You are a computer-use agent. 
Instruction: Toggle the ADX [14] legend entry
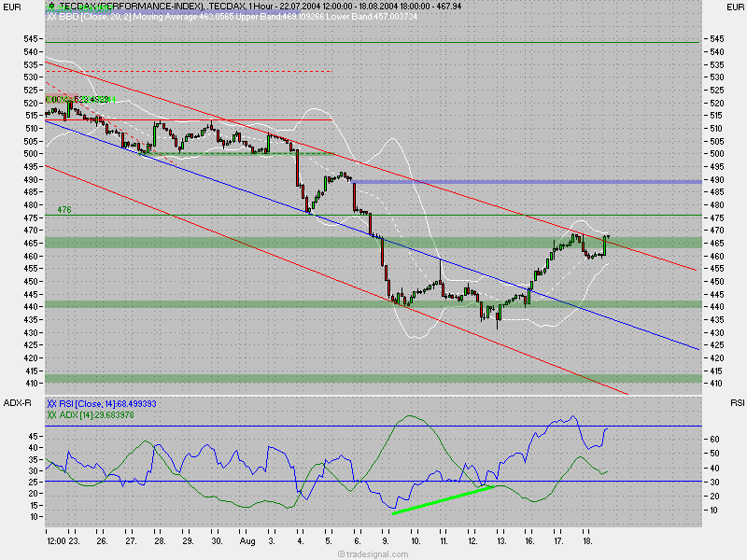pos(98,413)
